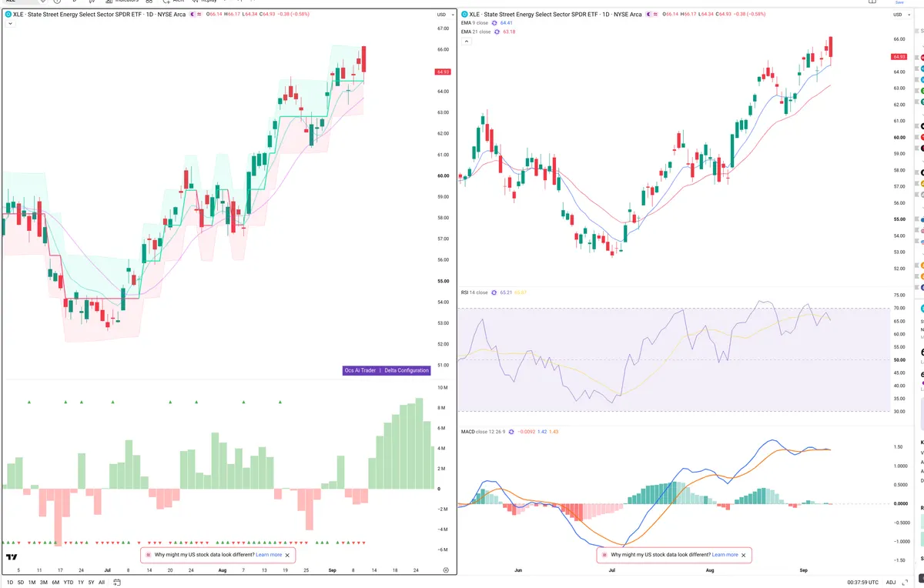Image resolution: width=924 pixels, height=588 pixels.
Task: Click the 64.93 price label on left chart
Action: click(443, 72)
